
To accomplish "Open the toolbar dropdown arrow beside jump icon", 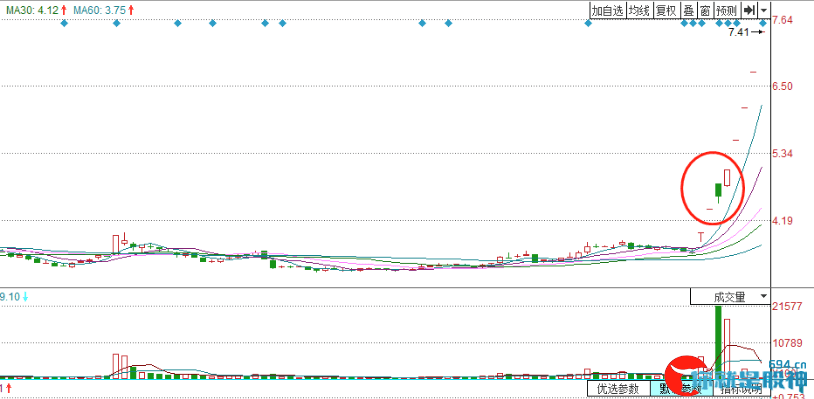I will click(764, 10).
